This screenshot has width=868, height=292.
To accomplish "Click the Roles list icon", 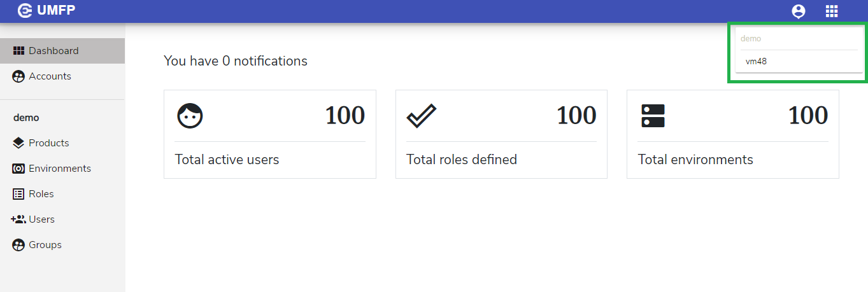I will coord(18,194).
